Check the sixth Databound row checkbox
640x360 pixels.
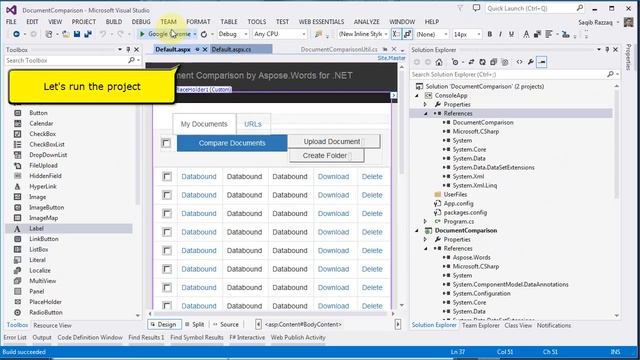(x=167, y=269)
